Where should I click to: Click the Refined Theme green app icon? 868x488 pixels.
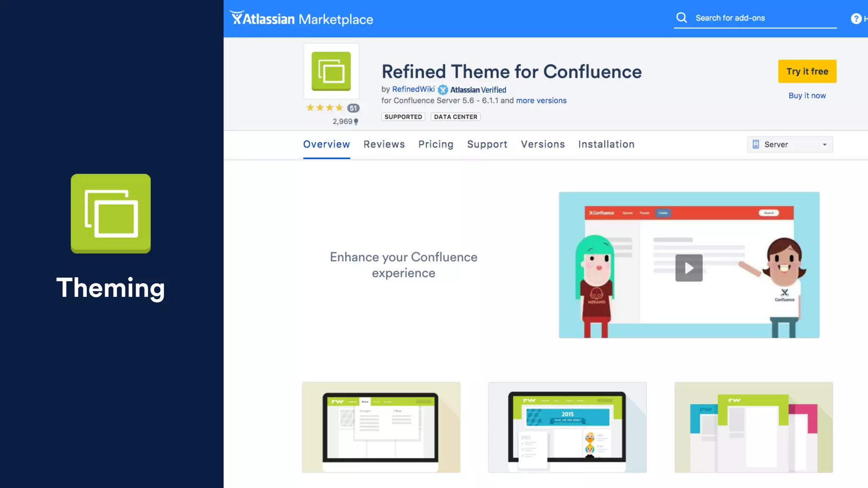pos(331,71)
